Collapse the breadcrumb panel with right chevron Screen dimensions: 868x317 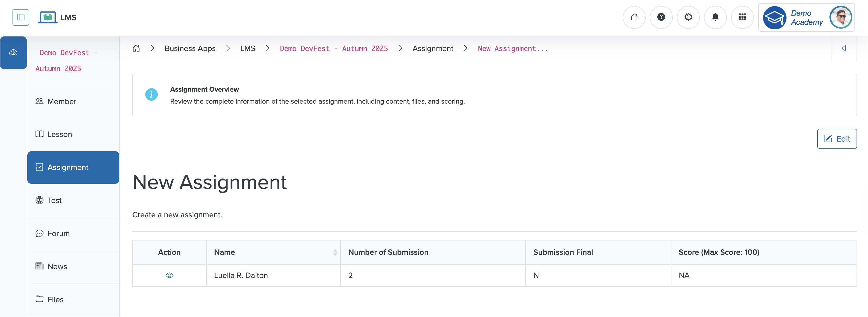844,48
